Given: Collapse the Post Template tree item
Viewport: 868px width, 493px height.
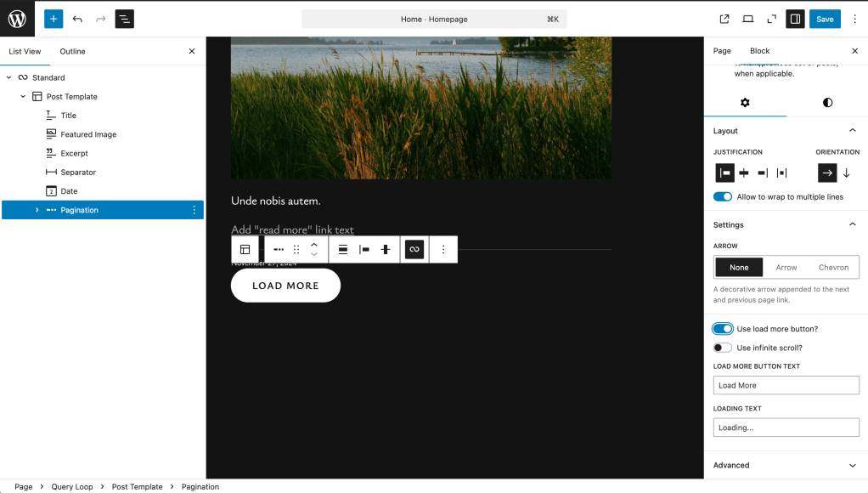Looking at the screenshot, I should pos(23,97).
